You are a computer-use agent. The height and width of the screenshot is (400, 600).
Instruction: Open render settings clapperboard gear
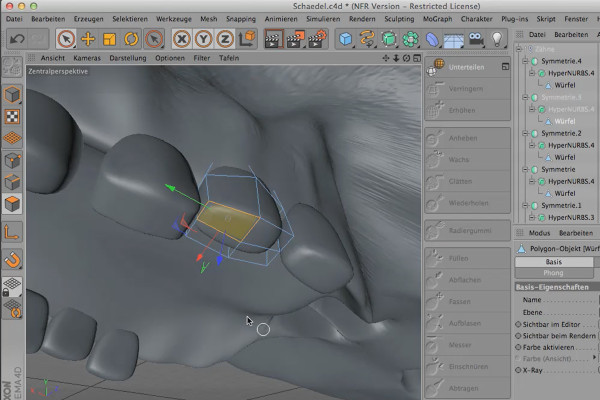(318, 39)
